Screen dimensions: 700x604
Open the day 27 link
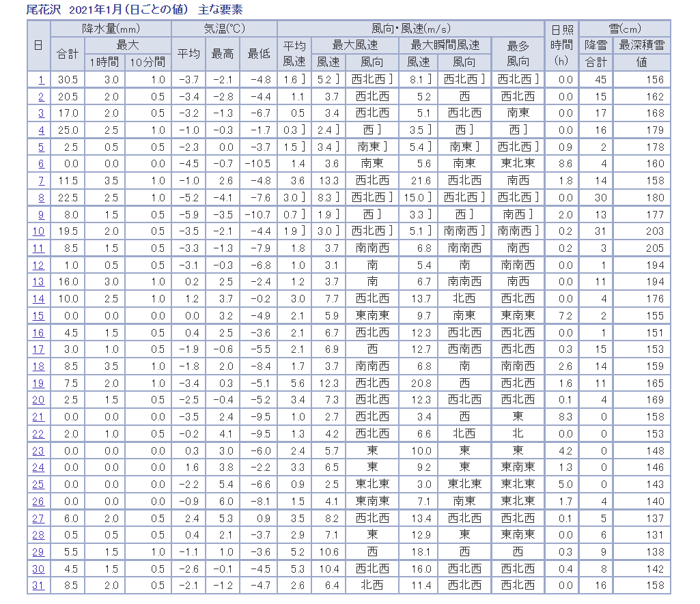click(x=38, y=519)
